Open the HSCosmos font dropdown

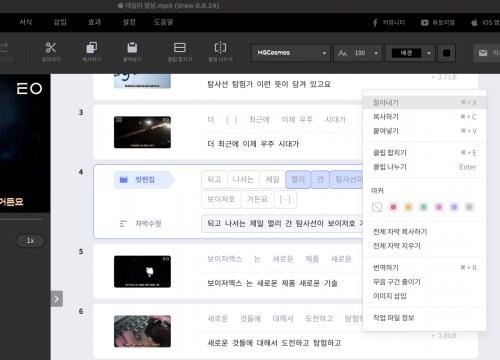pyautogui.click(x=290, y=53)
